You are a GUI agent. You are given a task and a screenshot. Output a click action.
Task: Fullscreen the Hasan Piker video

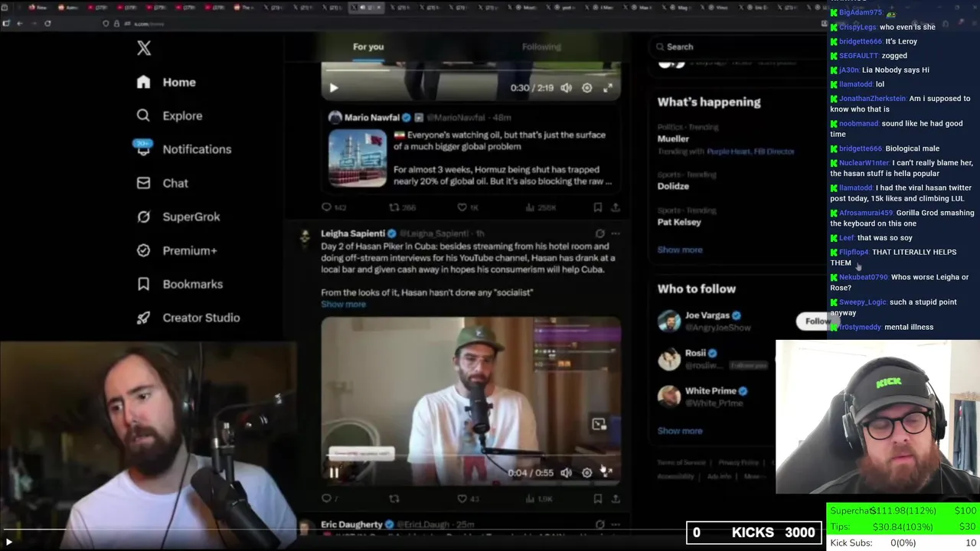pyautogui.click(x=607, y=473)
